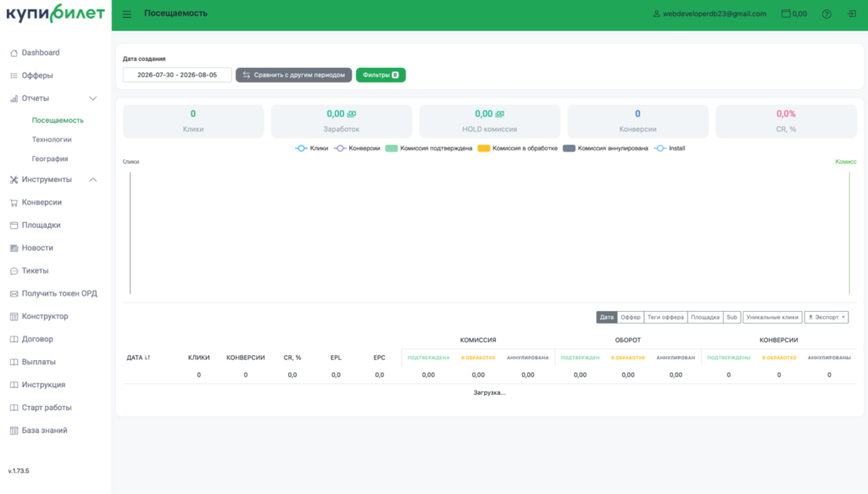Click the CR, % column header
Image resolution: width=868 pixels, height=494 pixels.
pos(292,358)
